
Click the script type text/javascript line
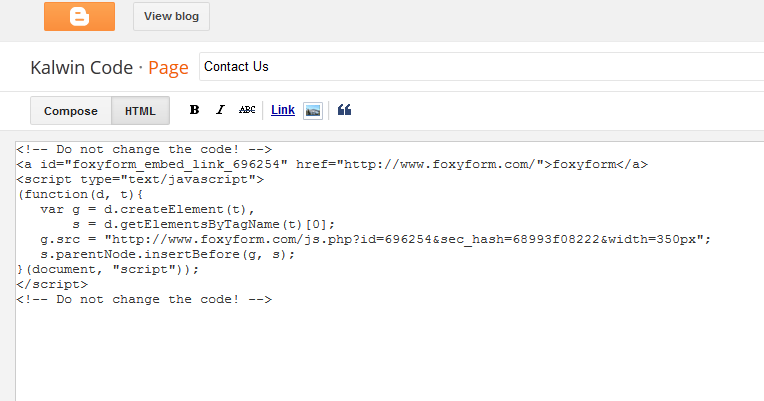140,179
